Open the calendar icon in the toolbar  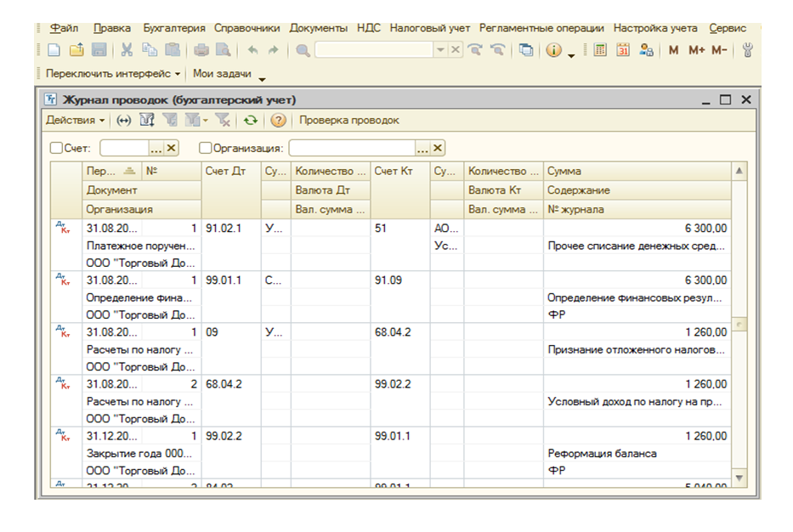point(622,51)
